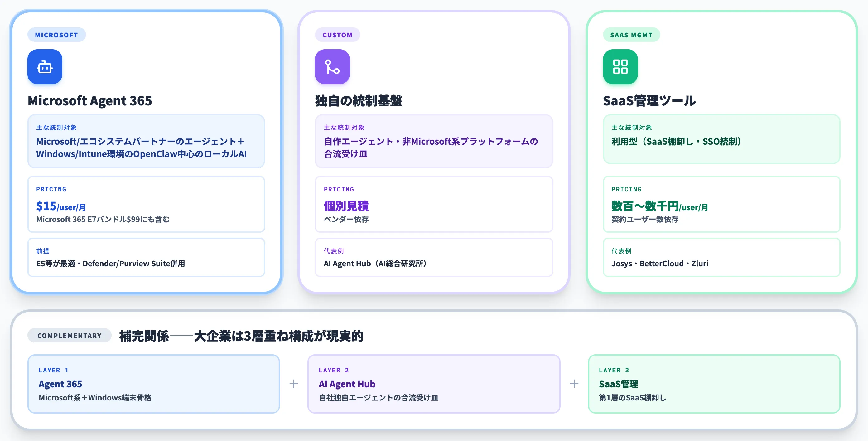Click the plus sign between Layer 2 and Layer 3
Image resolution: width=868 pixels, height=441 pixels.
click(x=574, y=384)
